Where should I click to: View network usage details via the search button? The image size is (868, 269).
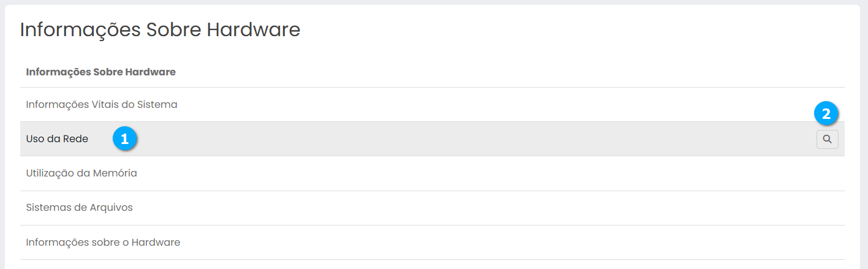pyautogui.click(x=827, y=140)
